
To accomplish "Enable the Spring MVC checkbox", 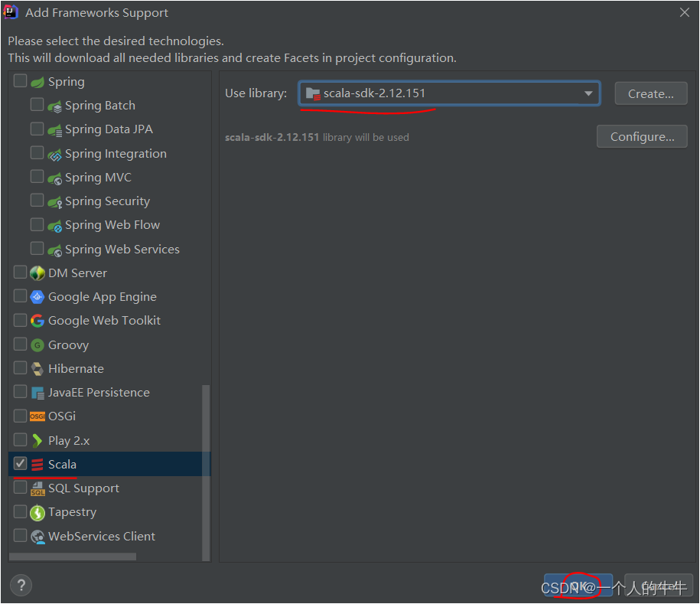I will [x=37, y=177].
